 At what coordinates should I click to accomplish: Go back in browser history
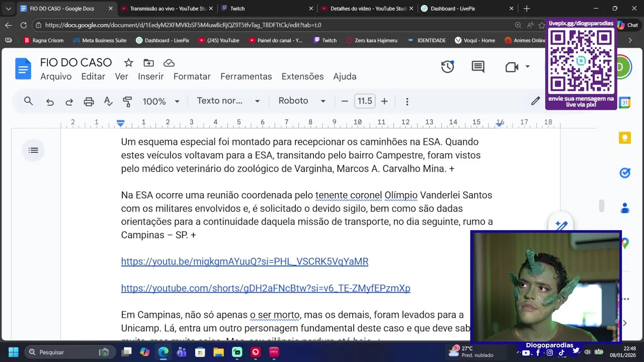pos(9,25)
